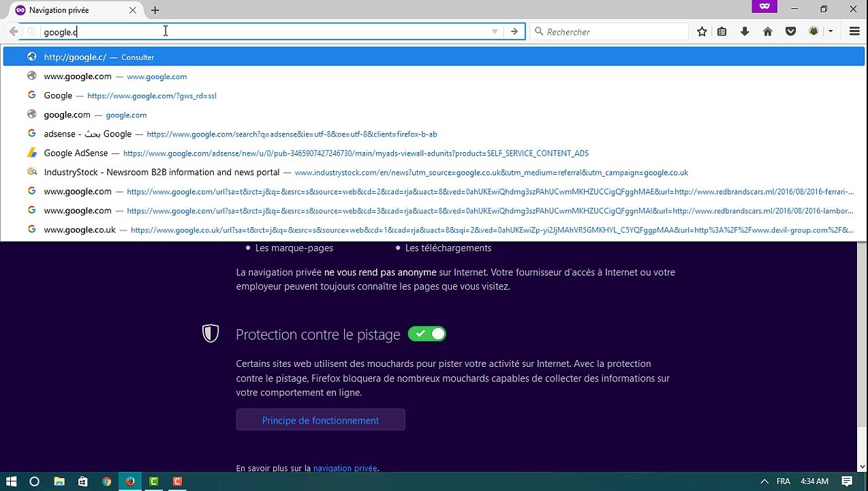The width and height of the screenshot is (868, 491).
Task: Open the Firefox hamburger menu
Action: point(854,31)
